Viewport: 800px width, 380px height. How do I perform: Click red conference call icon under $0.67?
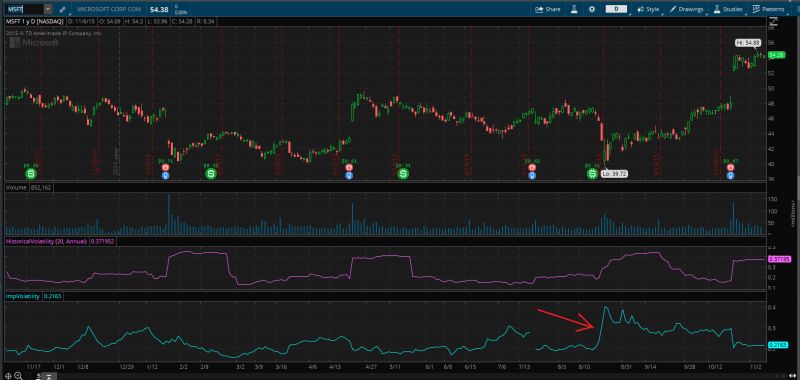click(731, 167)
